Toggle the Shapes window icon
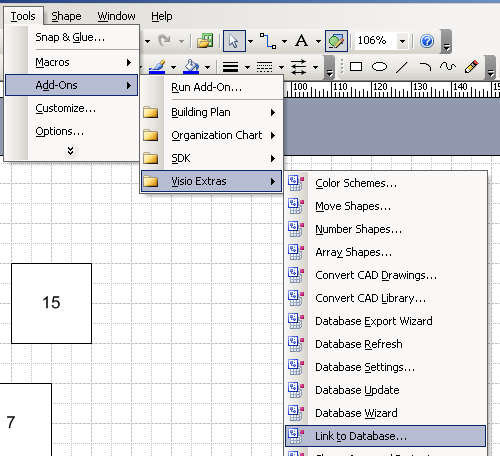This screenshot has height=456, width=500. point(336,41)
